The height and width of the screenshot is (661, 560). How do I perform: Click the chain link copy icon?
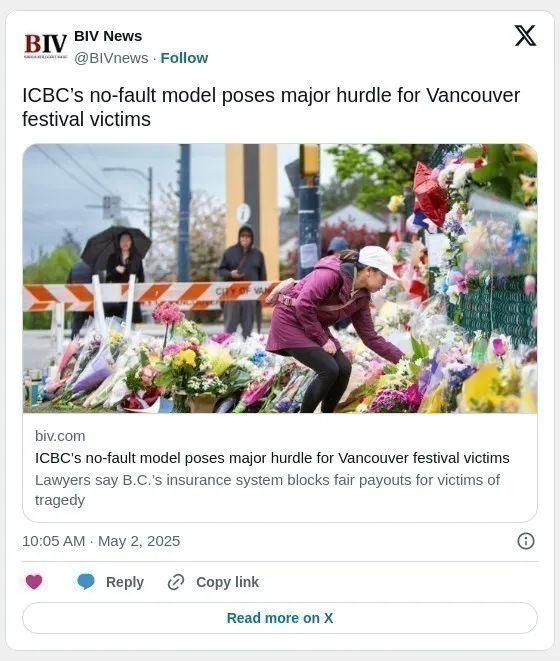click(176, 582)
